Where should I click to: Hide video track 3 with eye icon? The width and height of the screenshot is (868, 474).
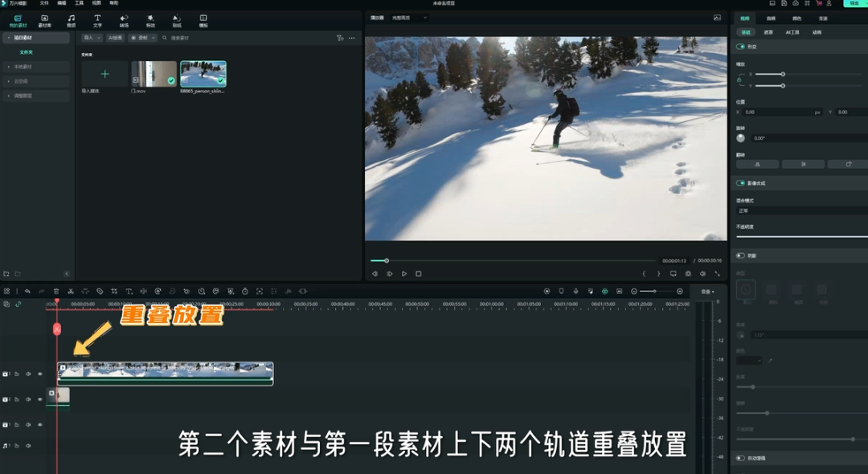[40, 374]
